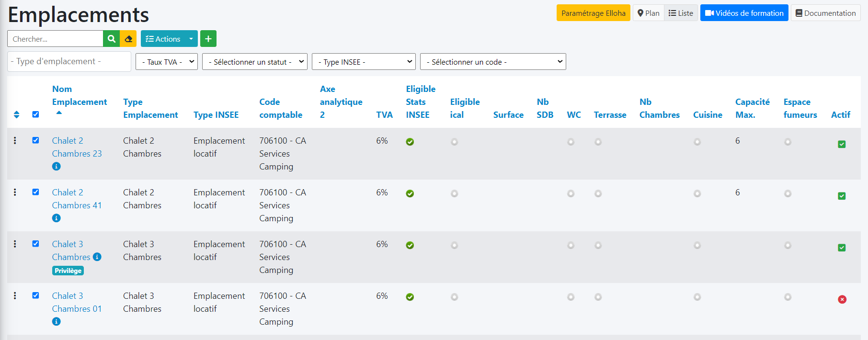
Task: Expand the Sélectionner un statut dropdown
Action: [254, 62]
